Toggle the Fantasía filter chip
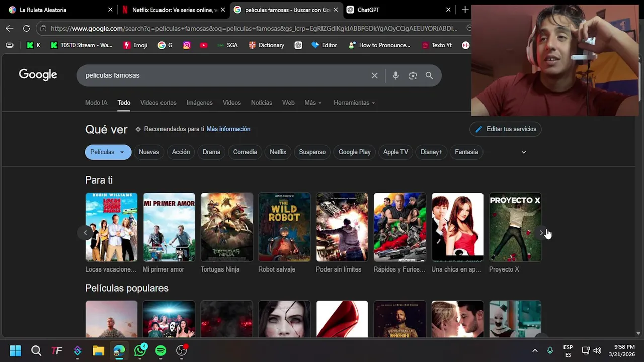Screen dimensions: 644x362 (466, 152)
